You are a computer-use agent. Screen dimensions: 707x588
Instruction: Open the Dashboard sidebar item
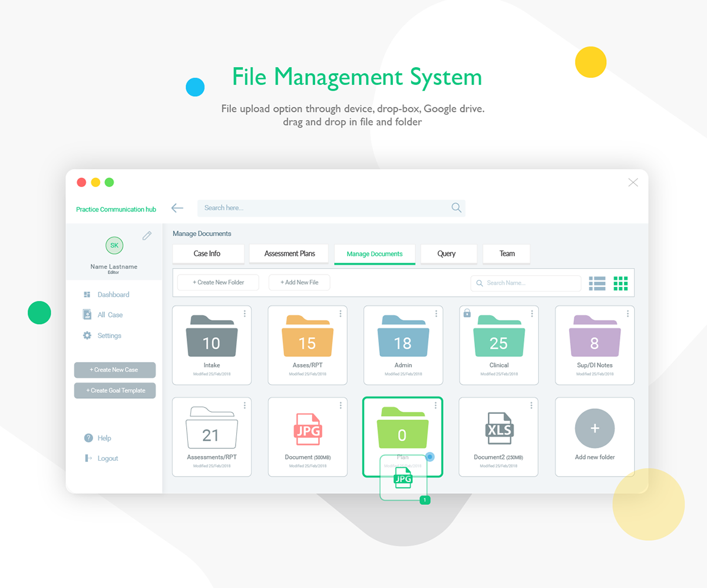point(106,295)
